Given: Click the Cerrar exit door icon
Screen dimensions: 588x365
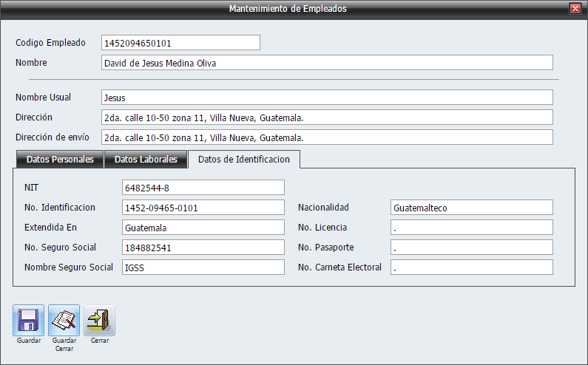Looking at the screenshot, I should tap(99, 321).
